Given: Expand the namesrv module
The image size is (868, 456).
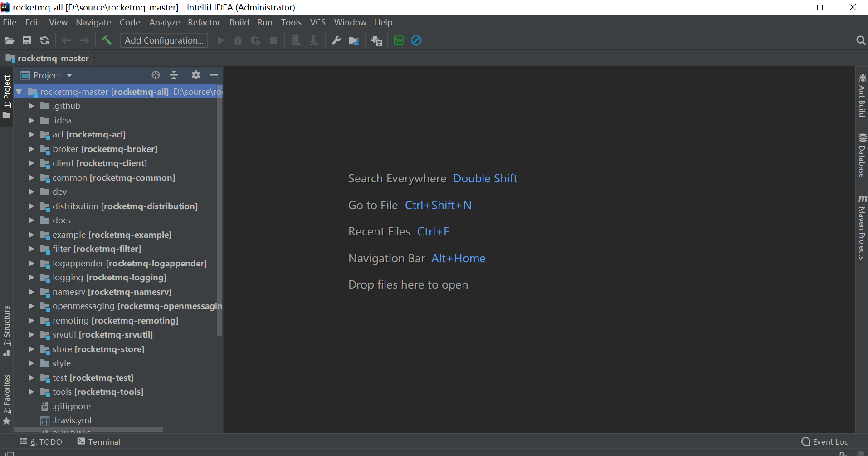Looking at the screenshot, I should 31,292.
